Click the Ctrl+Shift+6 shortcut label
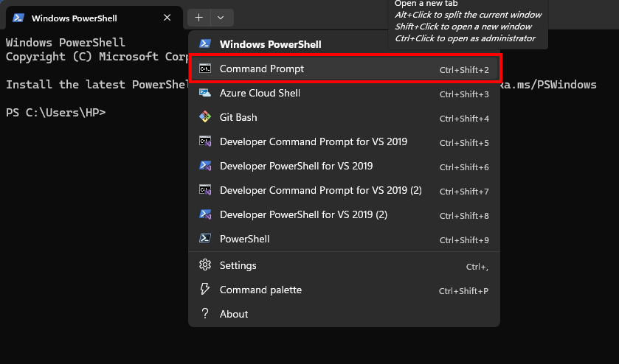Viewport: 619px width, 364px height. tap(464, 167)
